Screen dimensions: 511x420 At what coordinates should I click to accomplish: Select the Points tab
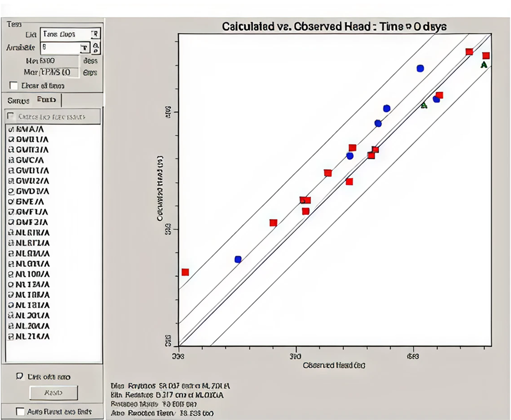click(x=47, y=100)
